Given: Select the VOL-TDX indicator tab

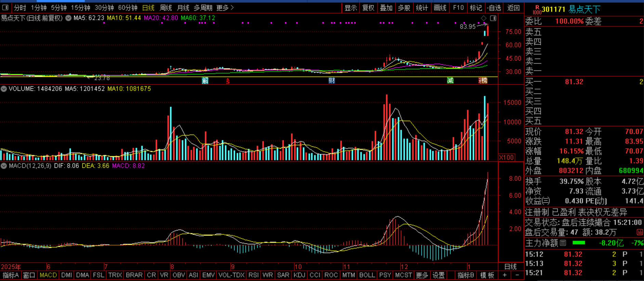Looking at the screenshot, I should pos(232,275).
